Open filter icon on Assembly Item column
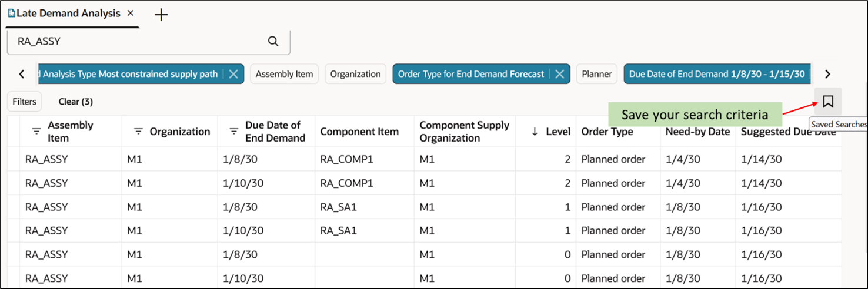868x289 pixels. pos(36,132)
